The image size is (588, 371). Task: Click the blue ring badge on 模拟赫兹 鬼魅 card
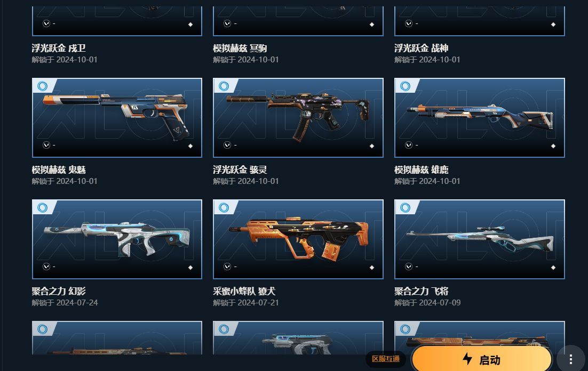[42, 86]
